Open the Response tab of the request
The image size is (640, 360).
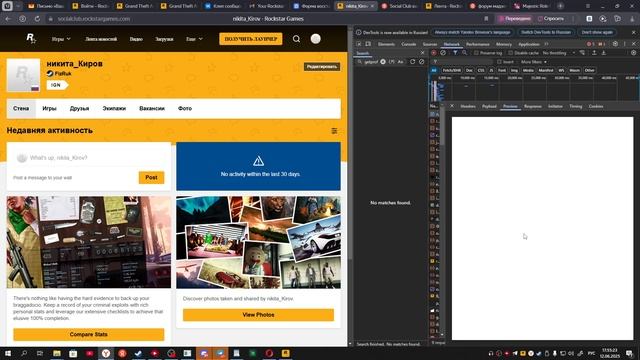tap(533, 106)
